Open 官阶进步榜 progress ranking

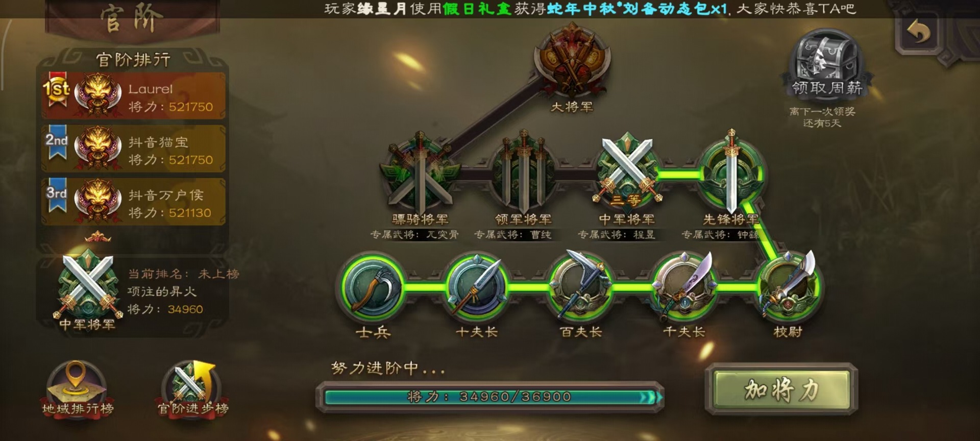coord(192,389)
